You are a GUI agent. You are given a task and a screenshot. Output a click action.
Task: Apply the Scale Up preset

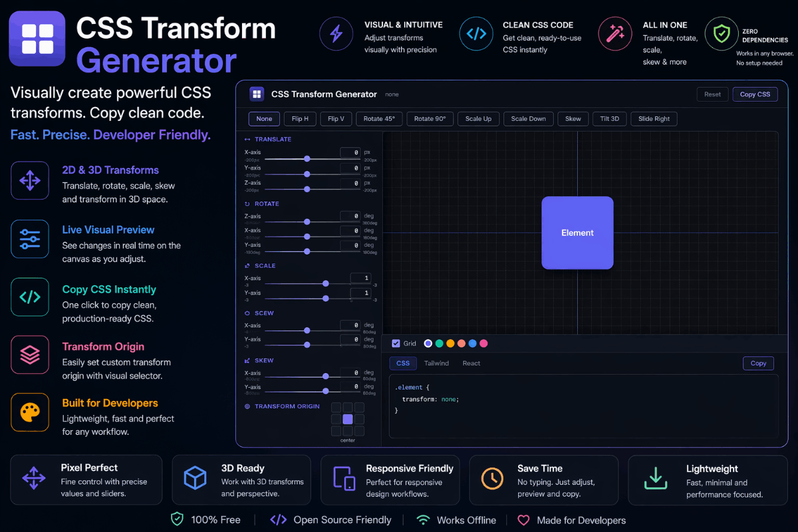point(478,118)
